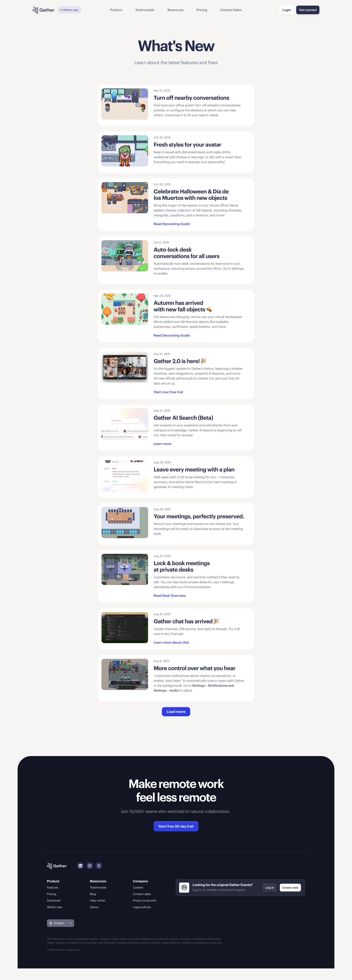Click the More control over what you hear heading
The height and width of the screenshot is (980, 352).
194,668
